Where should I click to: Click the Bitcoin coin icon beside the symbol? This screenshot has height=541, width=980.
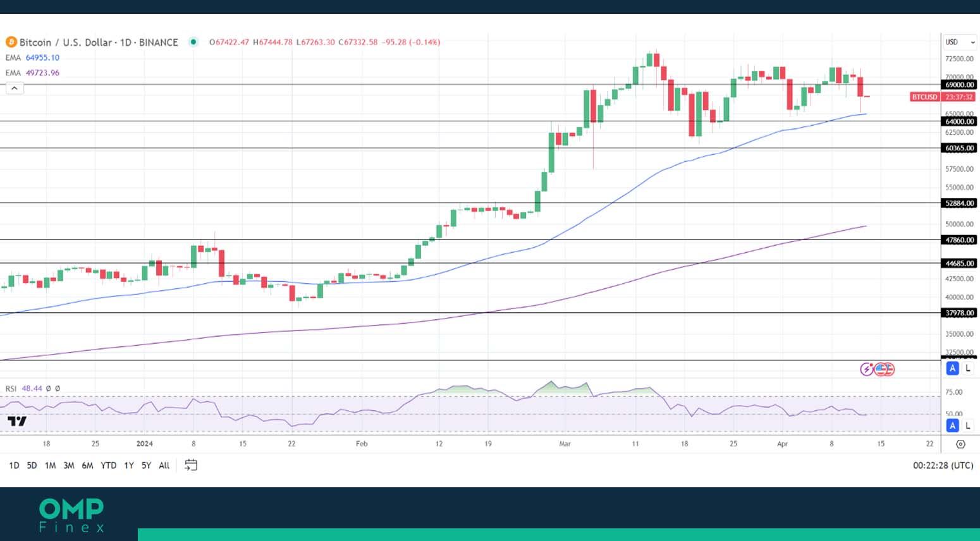tap(11, 42)
